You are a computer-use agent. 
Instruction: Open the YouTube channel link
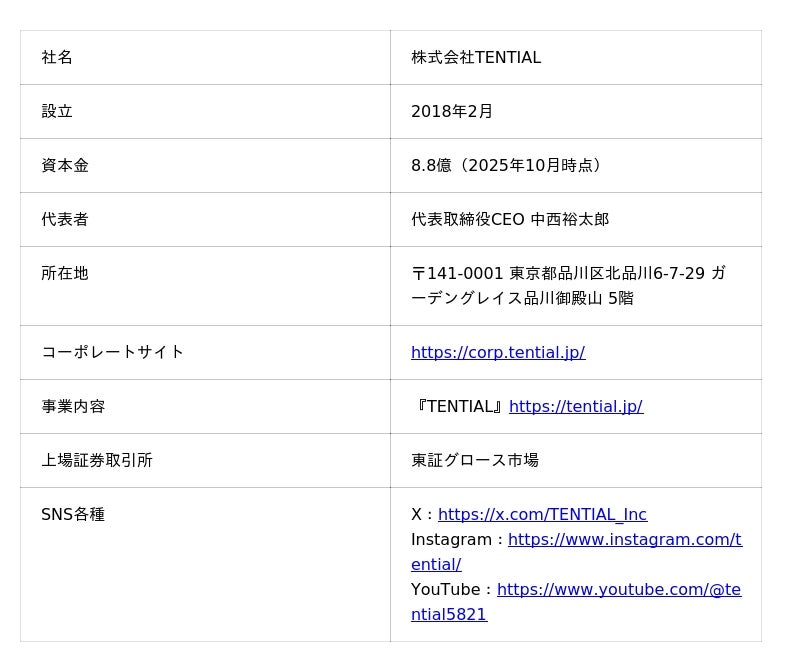pos(618,590)
